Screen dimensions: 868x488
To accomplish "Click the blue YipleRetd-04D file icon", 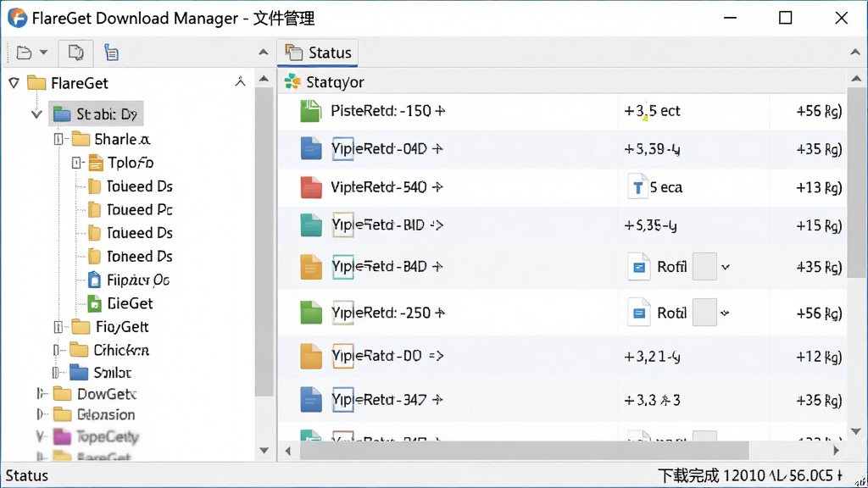I will [310, 149].
